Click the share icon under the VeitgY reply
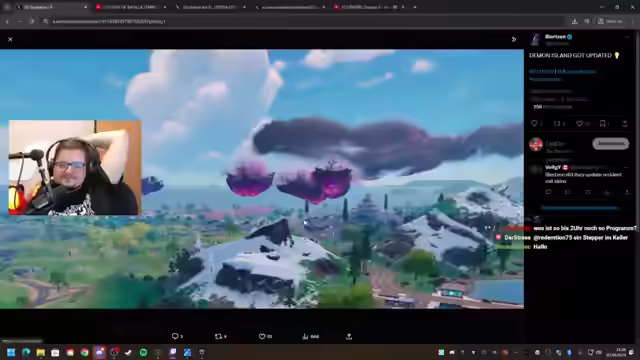 [x=627, y=192]
